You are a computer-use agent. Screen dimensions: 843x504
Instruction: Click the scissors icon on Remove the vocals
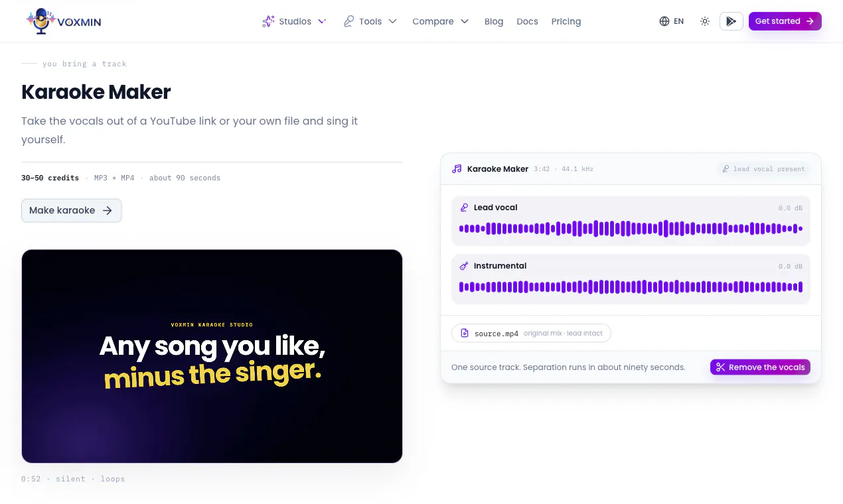721,367
